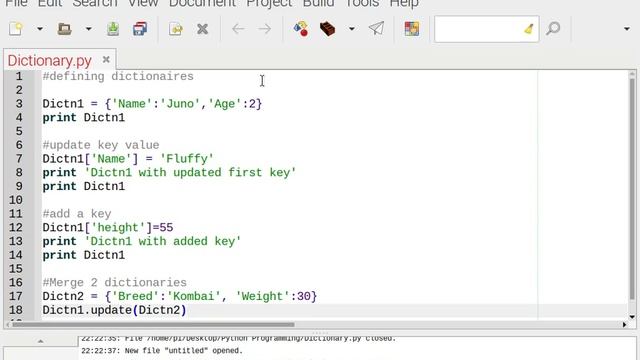Create a new file with toolbar icon
Viewport: 640px width, 360px height.
coord(16,29)
